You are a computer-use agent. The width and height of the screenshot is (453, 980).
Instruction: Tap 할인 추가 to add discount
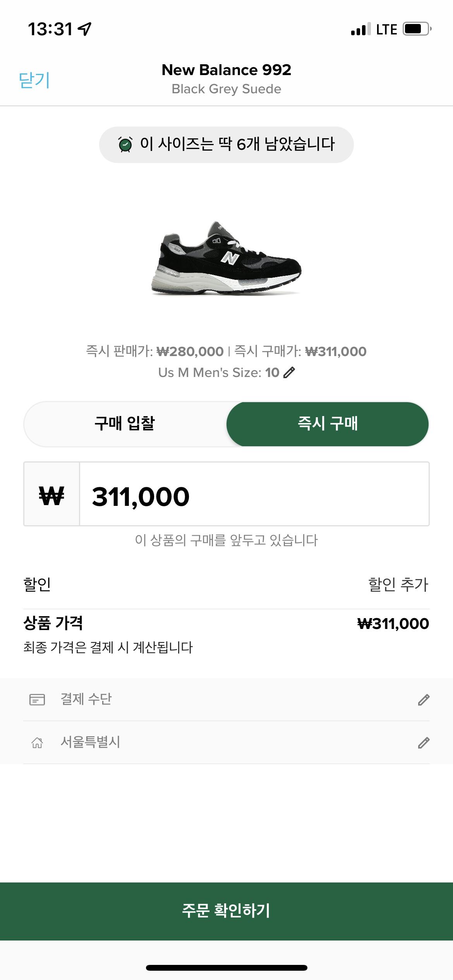tap(398, 584)
